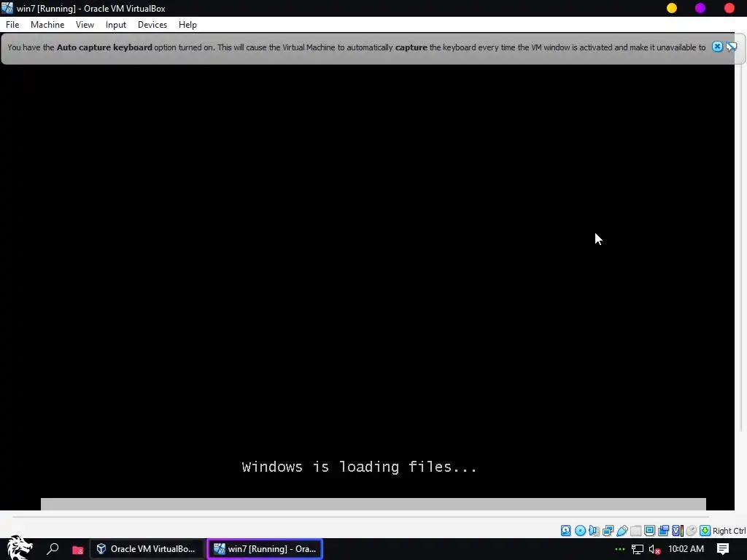Click the system tray network icon
This screenshot has height=560, width=747.
(x=638, y=549)
